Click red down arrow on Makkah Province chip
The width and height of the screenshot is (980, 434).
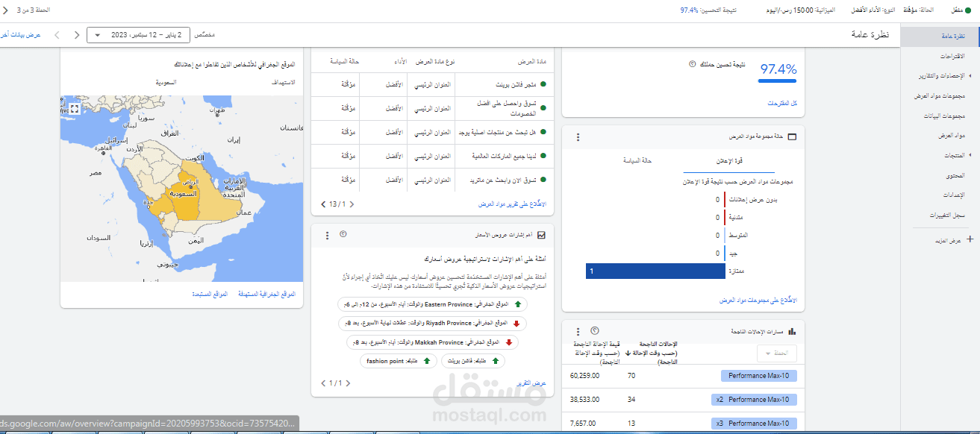click(x=509, y=342)
